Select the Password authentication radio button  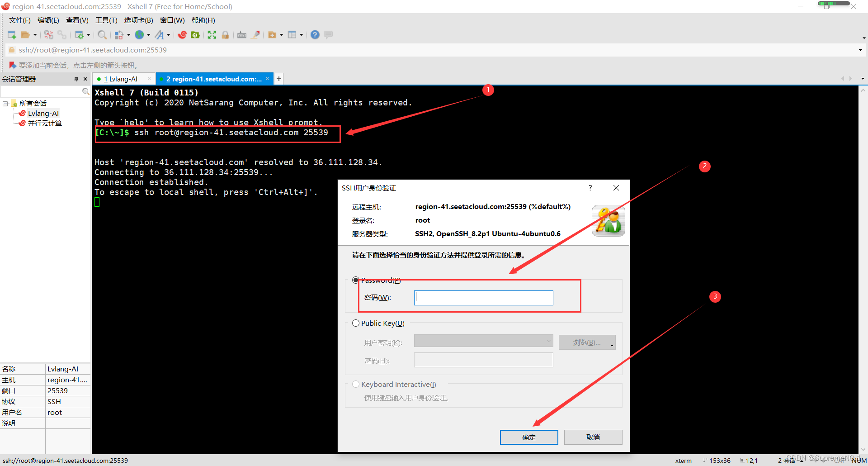(356, 280)
